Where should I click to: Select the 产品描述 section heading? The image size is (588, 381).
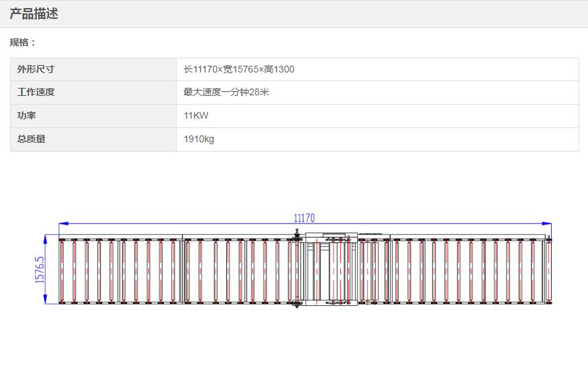point(34,14)
